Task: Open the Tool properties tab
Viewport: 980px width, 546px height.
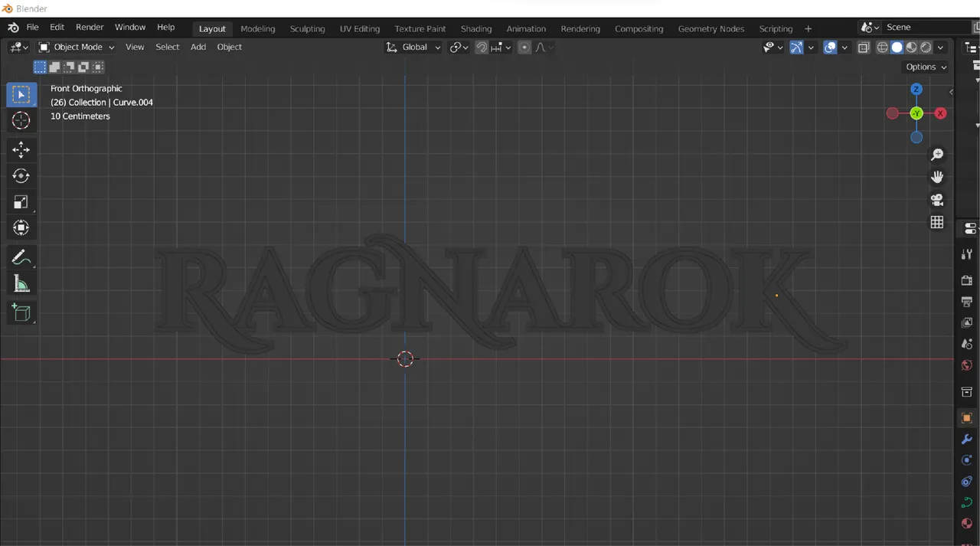Action: 967,254
